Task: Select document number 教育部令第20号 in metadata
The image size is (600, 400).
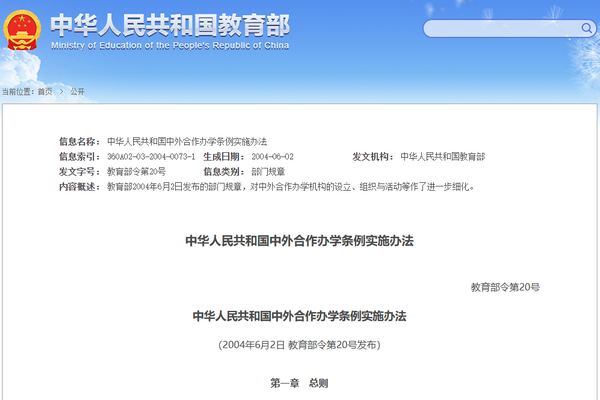Action: click(x=137, y=171)
